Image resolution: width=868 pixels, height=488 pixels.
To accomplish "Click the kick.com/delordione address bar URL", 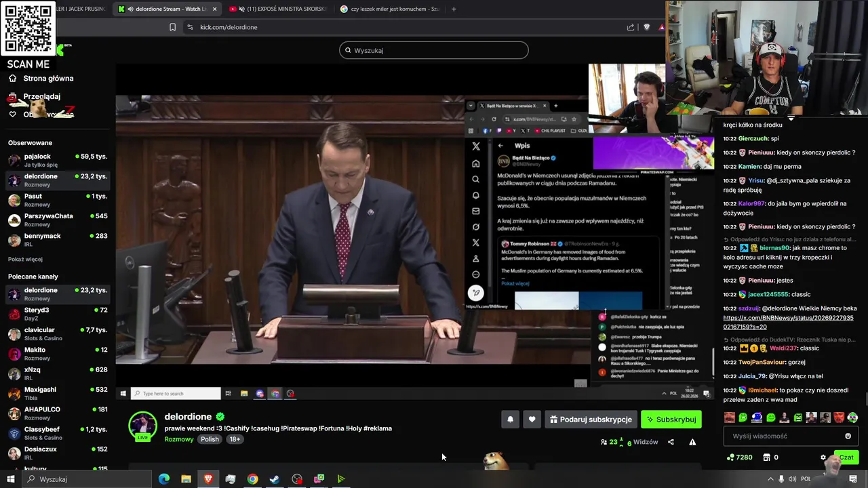I will (x=229, y=27).
